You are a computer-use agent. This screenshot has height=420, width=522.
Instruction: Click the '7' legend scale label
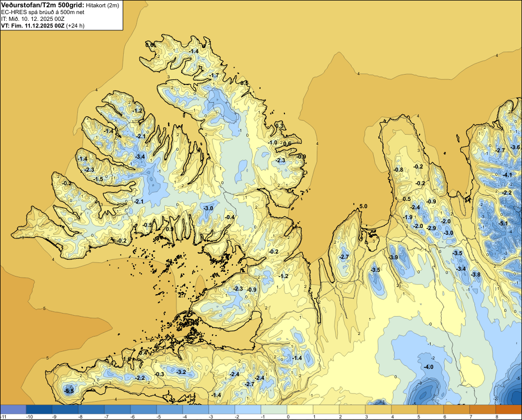tap(471, 417)
